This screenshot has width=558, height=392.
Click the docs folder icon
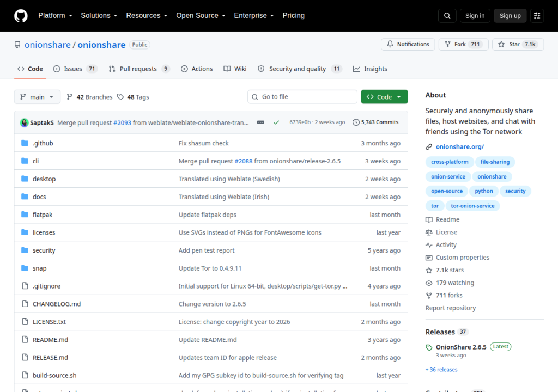tap(25, 197)
